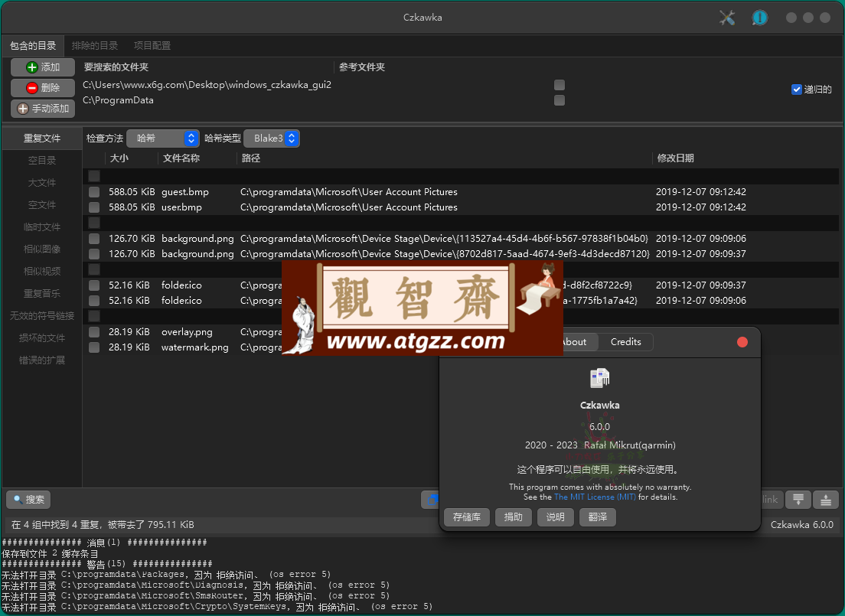Screen dimensions: 845x616
Task: Click the 说明 button
Action: pyautogui.click(x=555, y=517)
